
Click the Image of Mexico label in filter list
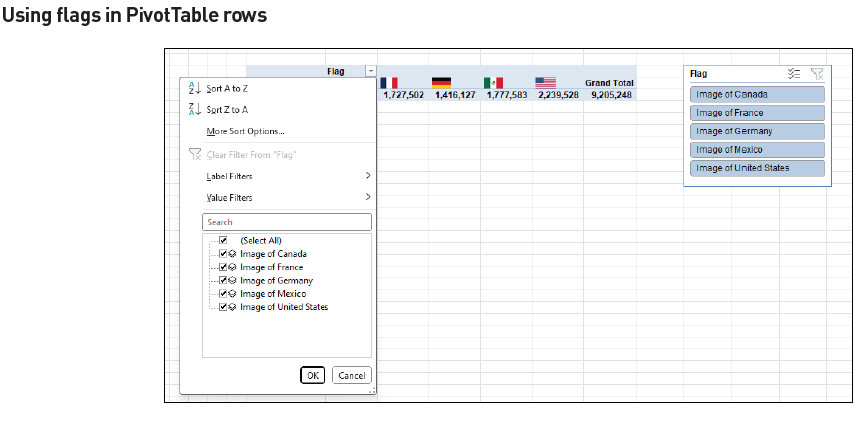coord(273,293)
